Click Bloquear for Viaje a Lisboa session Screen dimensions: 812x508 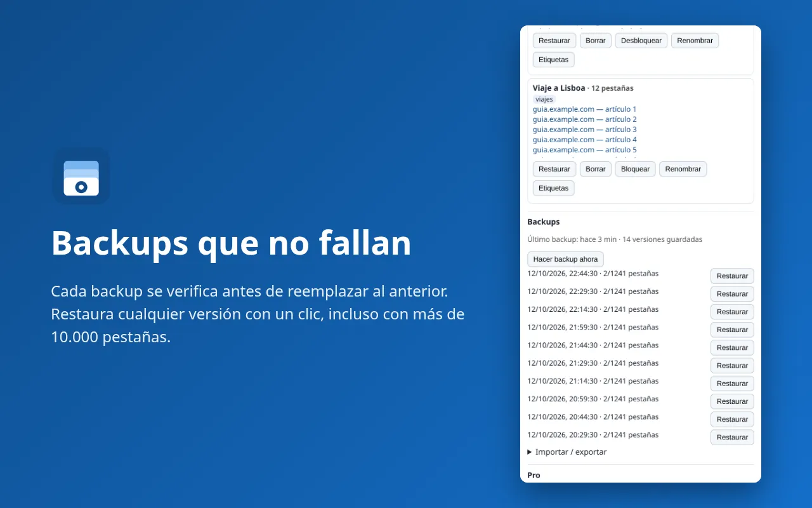pos(635,169)
